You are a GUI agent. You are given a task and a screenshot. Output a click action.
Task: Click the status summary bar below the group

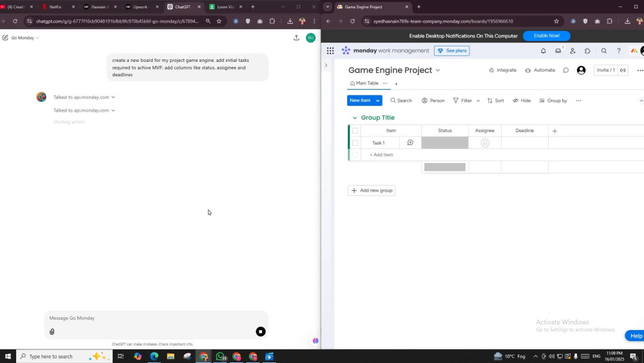[445, 167]
